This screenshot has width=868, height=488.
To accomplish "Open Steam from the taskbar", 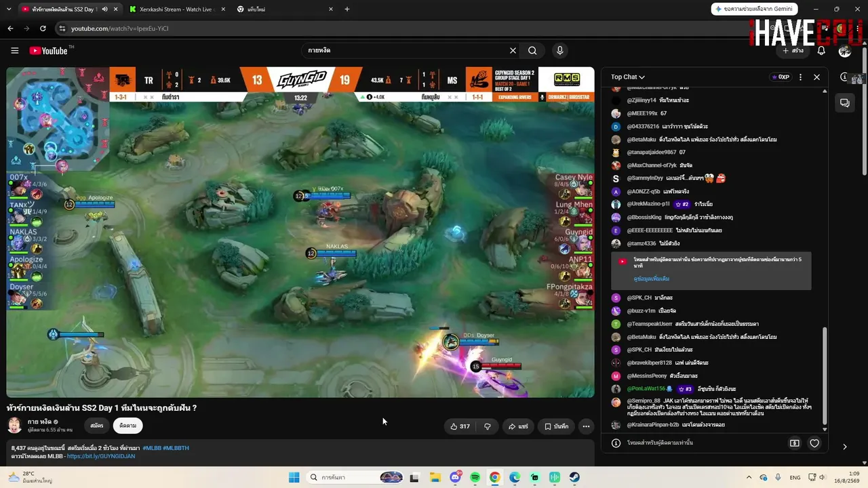I will tap(574, 477).
